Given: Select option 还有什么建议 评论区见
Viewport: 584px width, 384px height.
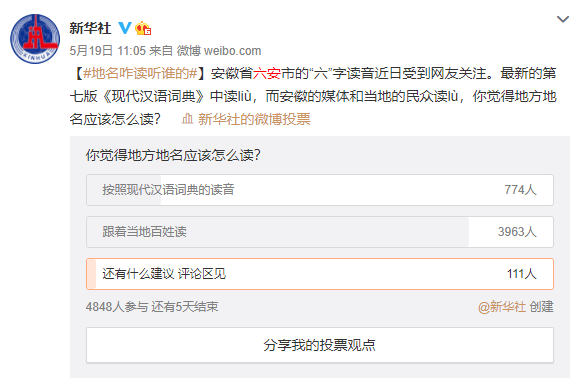Looking at the screenshot, I should pyautogui.click(x=320, y=274).
